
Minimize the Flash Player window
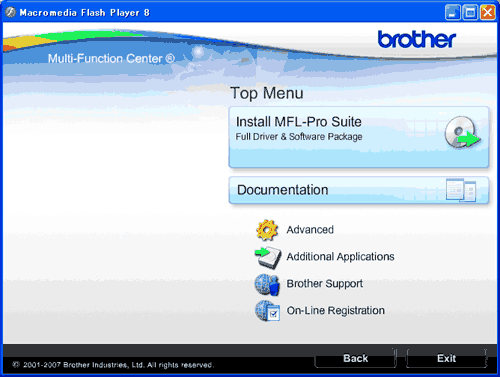[x=453, y=13]
